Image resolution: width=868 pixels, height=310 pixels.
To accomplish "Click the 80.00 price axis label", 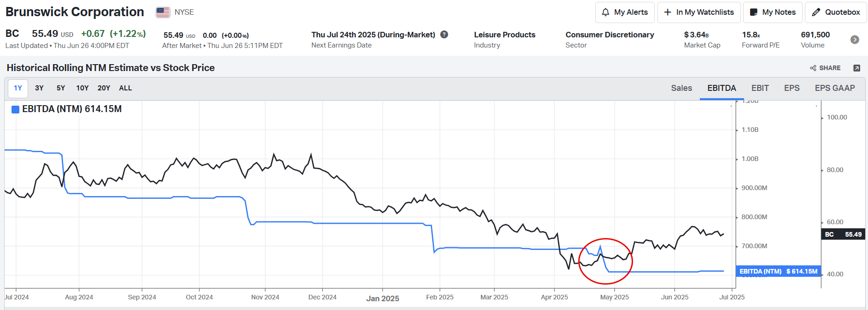I will pos(835,170).
